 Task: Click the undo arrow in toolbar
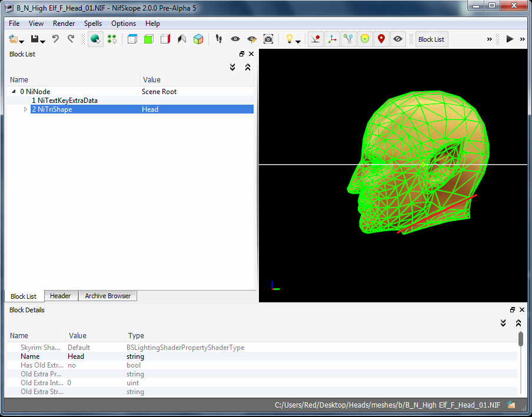55,39
